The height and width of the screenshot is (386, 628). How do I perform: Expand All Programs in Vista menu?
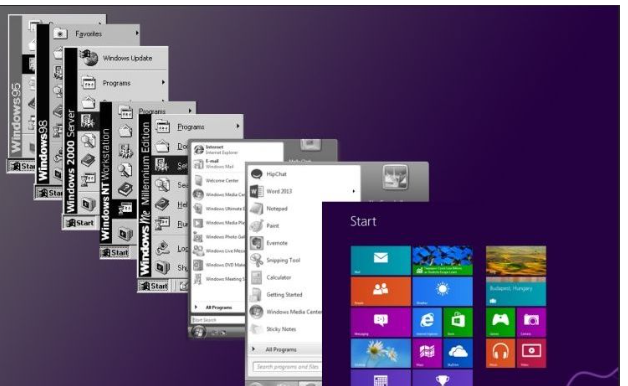pyautogui.click(x=218, y=308)
